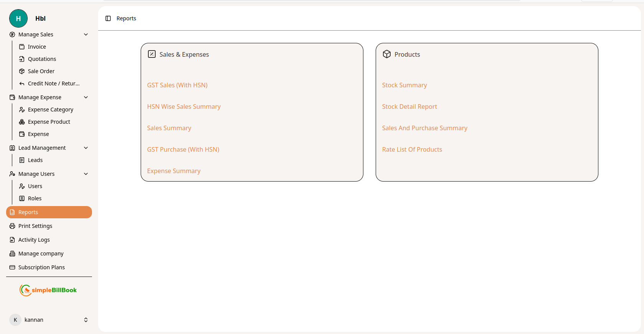Click the Print Settings printer icon
Viewport: 644px width, 334px height.
point(12,226)
